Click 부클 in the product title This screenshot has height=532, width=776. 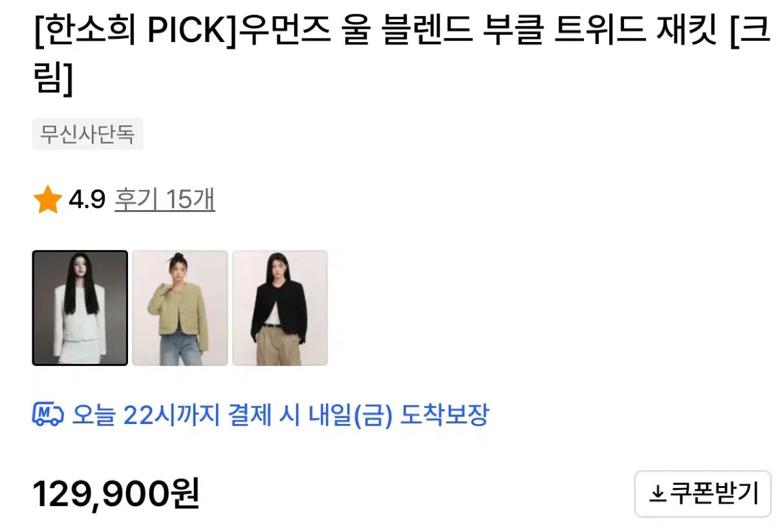click(x=512, y=31)
